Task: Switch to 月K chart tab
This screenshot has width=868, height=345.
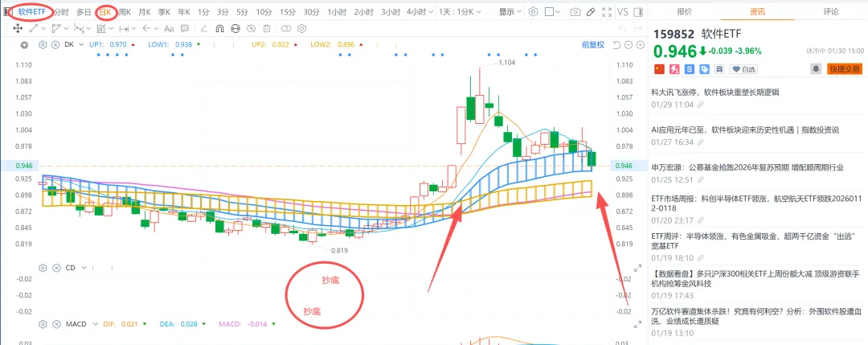Action: point(145,11)
